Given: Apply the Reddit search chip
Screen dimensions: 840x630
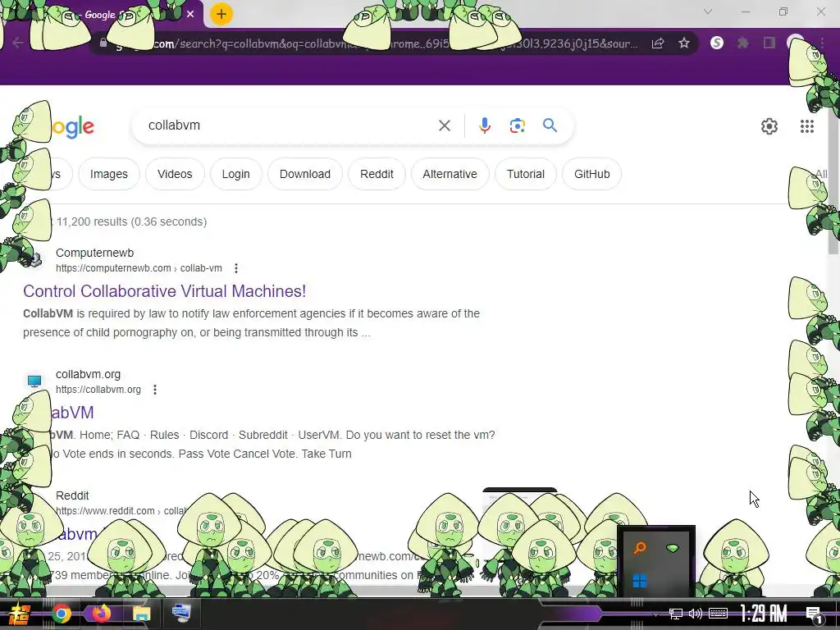Looking at the screenshot, I should click(377, 174).
